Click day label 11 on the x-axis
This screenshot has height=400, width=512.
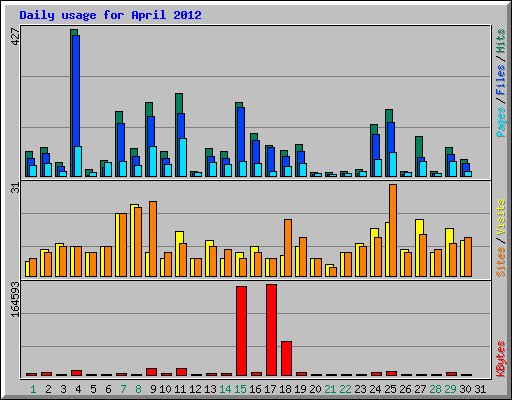coord(180,389)
